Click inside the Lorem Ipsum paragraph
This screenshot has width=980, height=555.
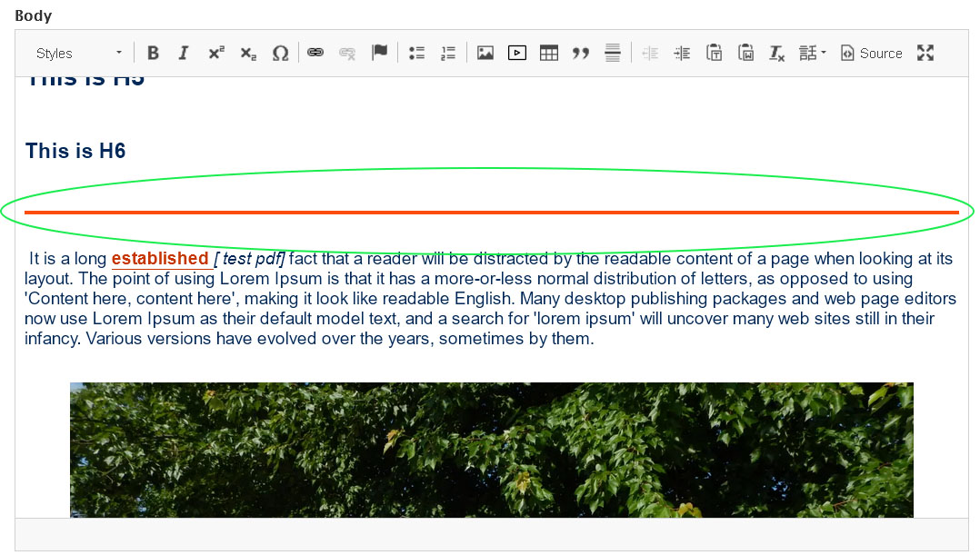point(491,299)
